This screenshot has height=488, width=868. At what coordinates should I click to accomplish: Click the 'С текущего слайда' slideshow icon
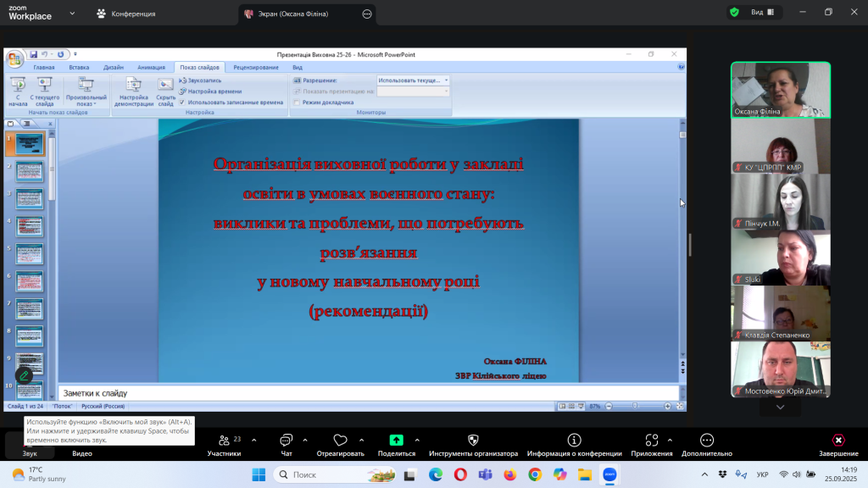45,89
